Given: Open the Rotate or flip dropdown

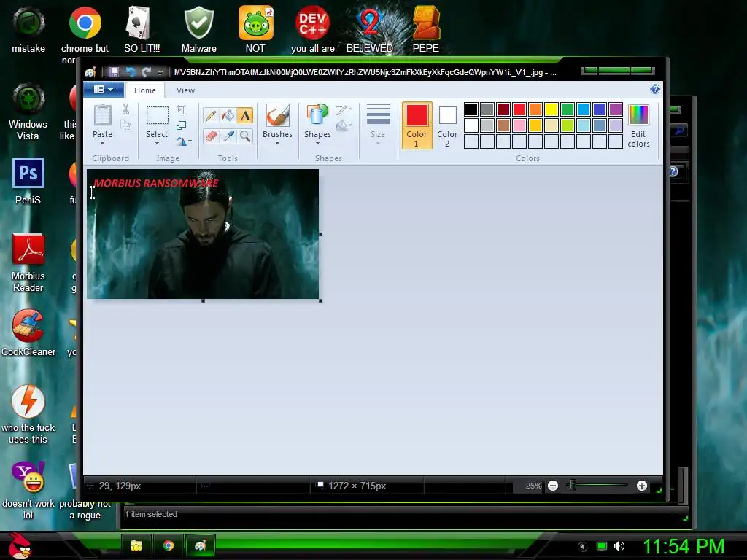Looking at the screenshot, I should pos(184,141).
